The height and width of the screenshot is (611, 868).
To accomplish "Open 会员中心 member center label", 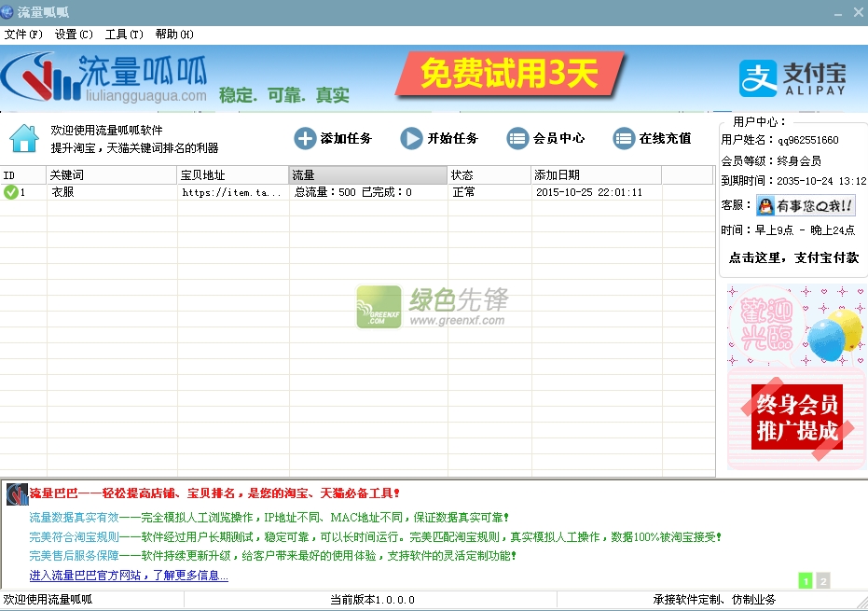I will (x=558, y=138).
